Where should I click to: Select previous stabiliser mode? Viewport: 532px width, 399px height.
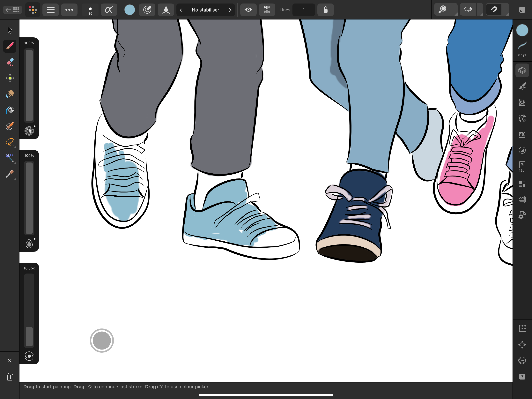[181, 10]
